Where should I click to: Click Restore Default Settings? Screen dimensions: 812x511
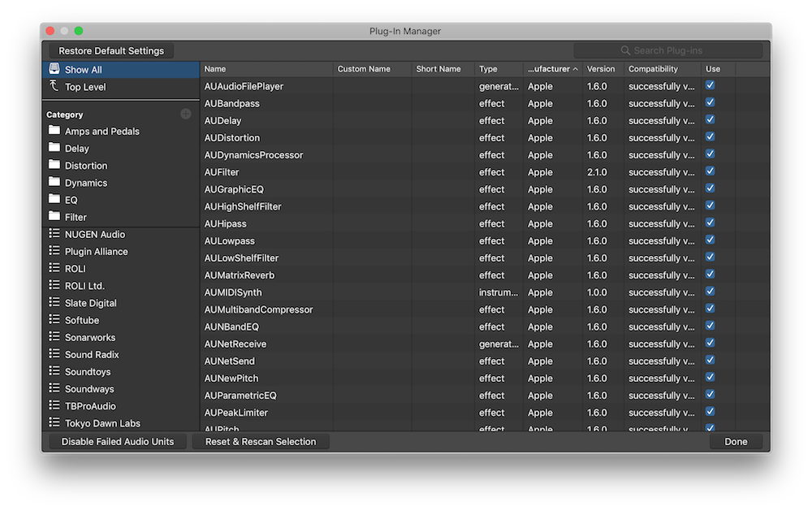pos(110,50)
